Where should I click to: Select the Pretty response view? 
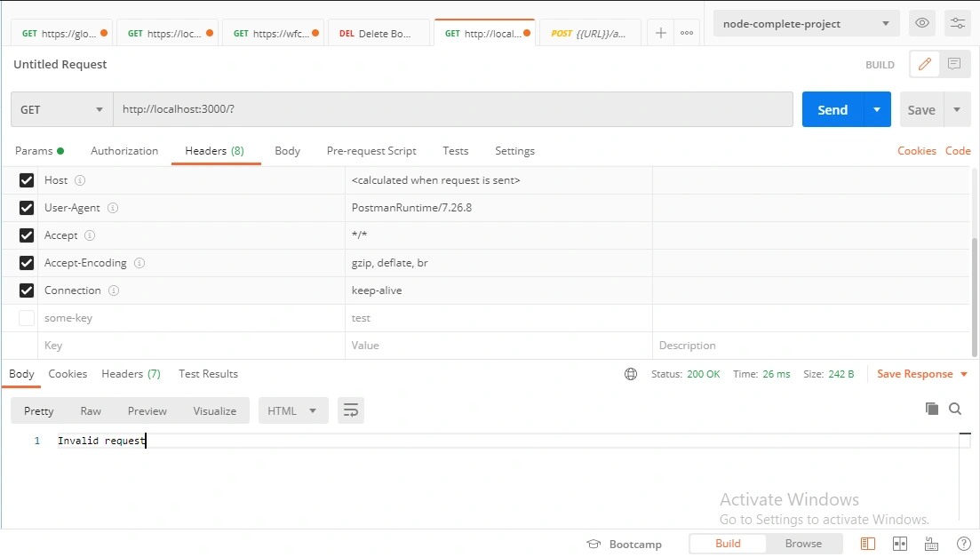[39, 410]
